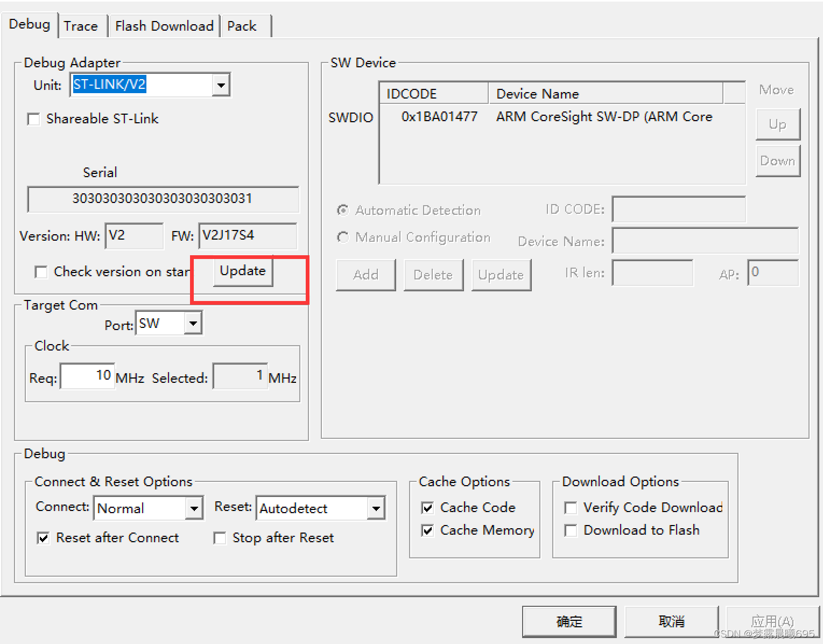Switch to the Trace tab
823x644 pixels.
[x=81, y=25]
